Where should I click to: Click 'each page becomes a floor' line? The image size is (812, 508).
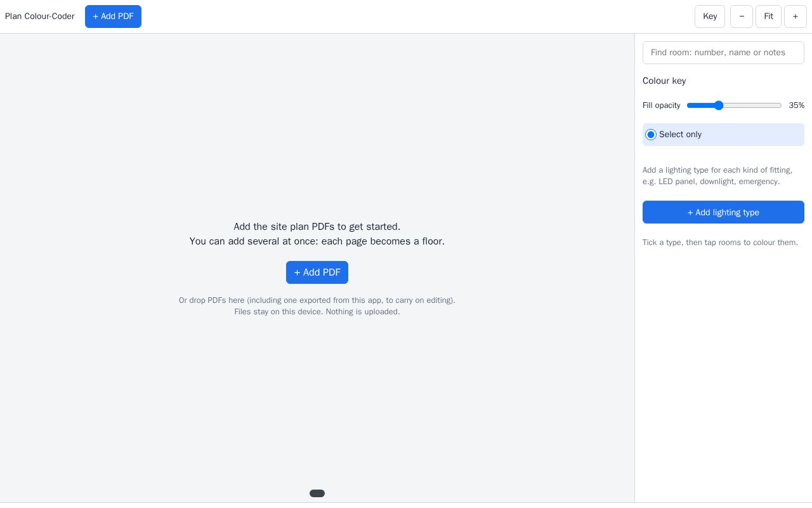(317, 241)
